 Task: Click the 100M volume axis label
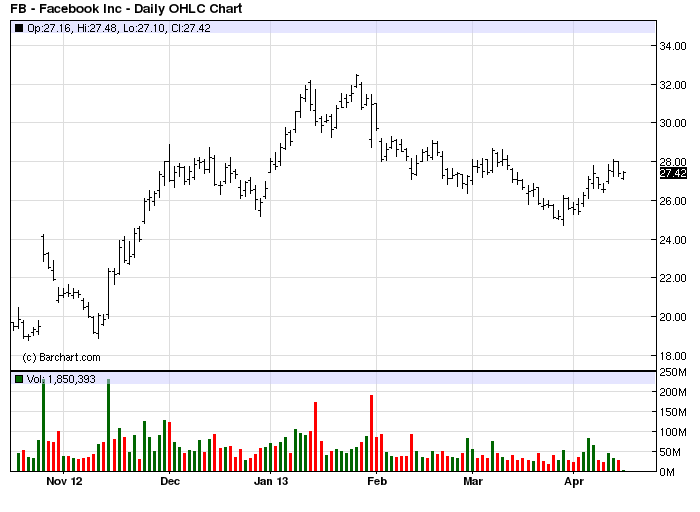click(x=673, y=432)
